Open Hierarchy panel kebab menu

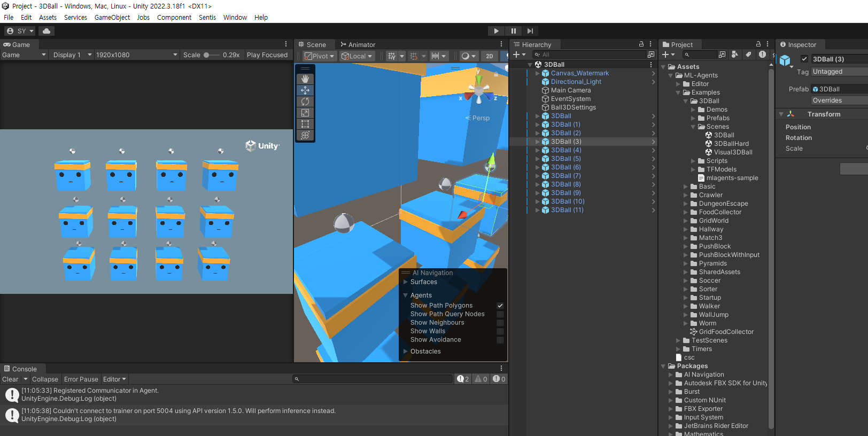point(650,44)
